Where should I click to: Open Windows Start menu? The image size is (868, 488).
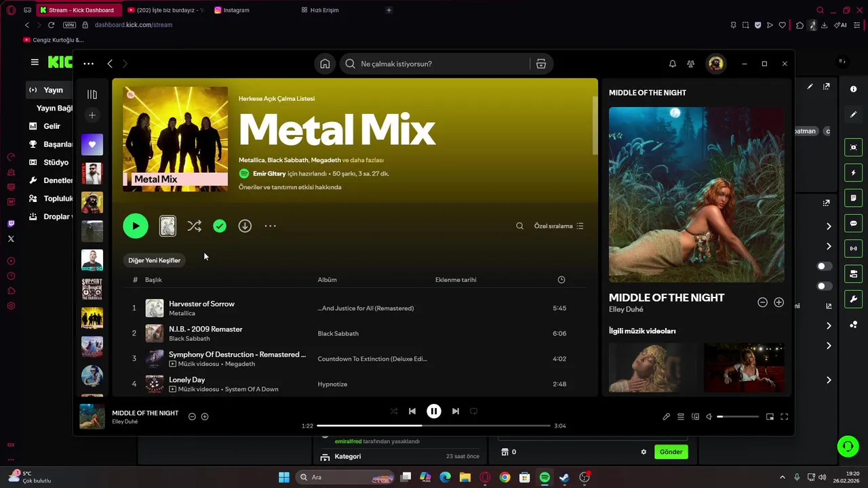(284, 477)
